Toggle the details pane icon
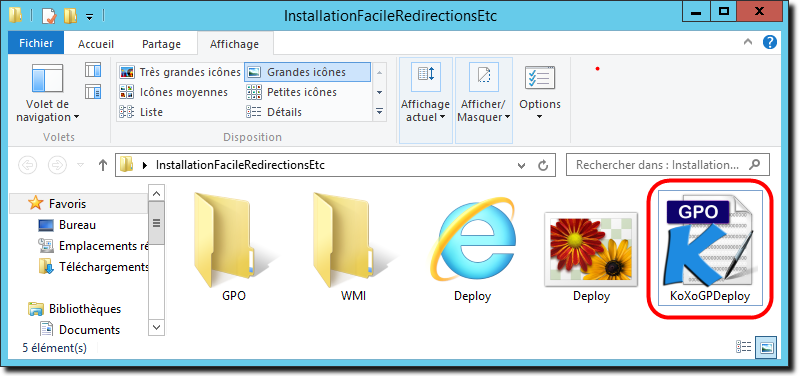Screen dimensions: 799x376 pyautogui.click(x=93, y=92)
